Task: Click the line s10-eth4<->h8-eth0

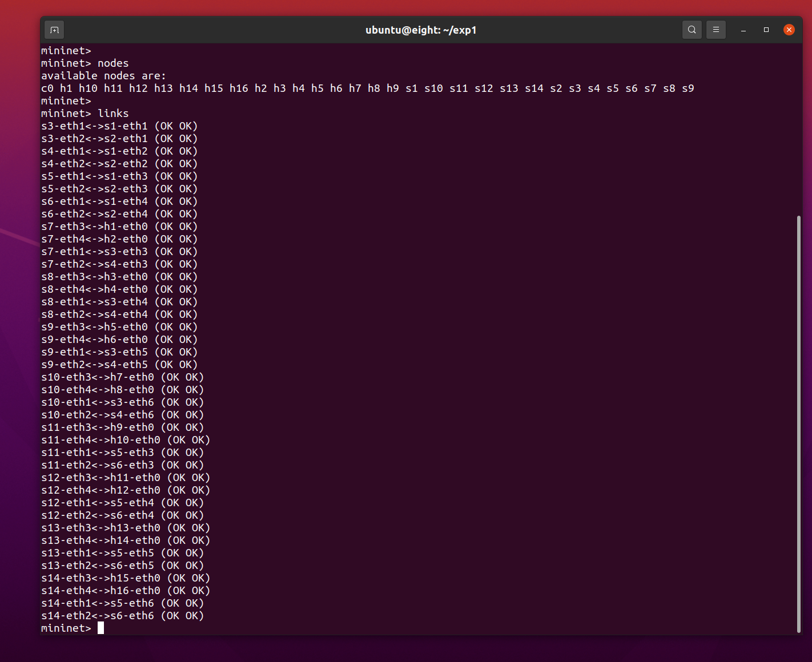Action: point(123,390)
